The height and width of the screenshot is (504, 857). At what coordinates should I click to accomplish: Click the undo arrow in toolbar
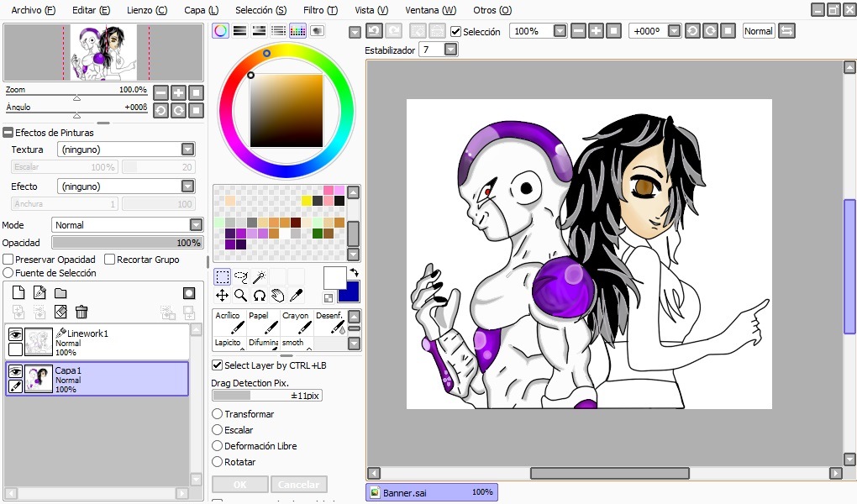[374, 30]
